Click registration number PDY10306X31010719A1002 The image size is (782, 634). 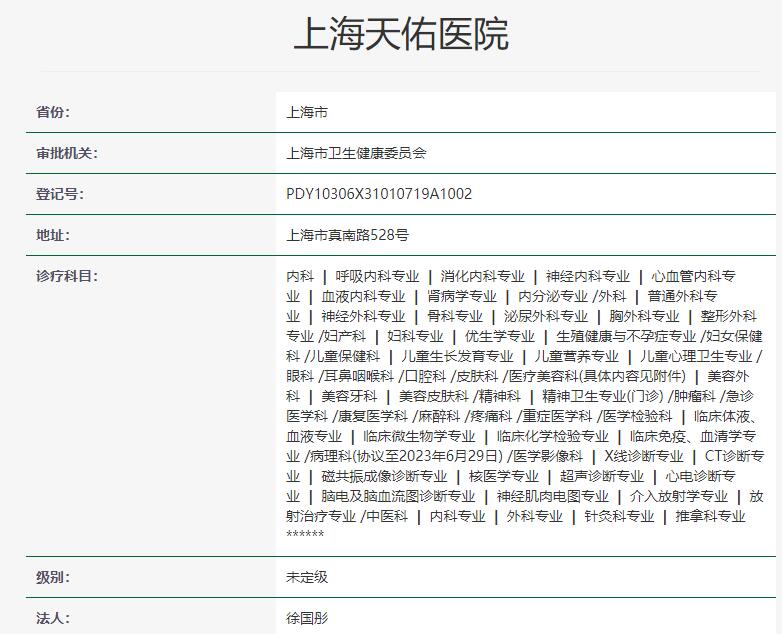pyautogui.click(x=379, y=194)
